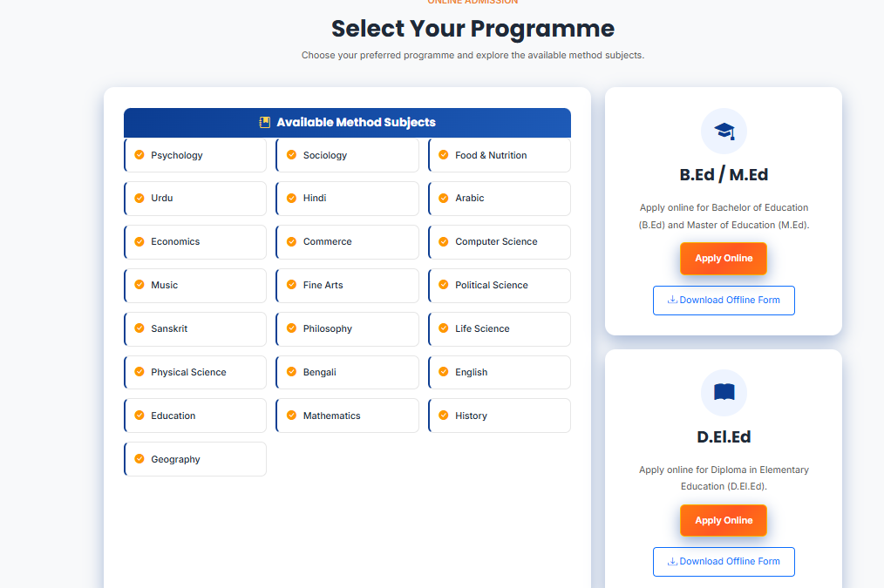The image size is (884, 588).
Task: Select the Bengali subject tile
Action: tap(347, 372)
